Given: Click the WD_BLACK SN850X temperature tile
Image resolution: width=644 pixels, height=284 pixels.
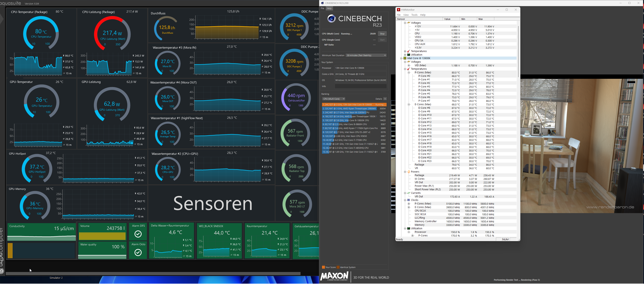Looking at the screenshot, I should click(219, 241).
